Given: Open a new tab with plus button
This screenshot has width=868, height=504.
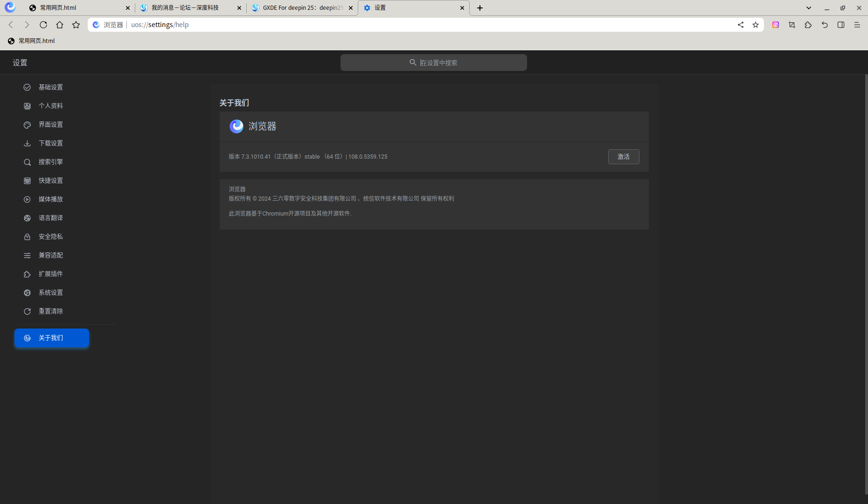Looking at the screenshot, I should tap(480, 8).
